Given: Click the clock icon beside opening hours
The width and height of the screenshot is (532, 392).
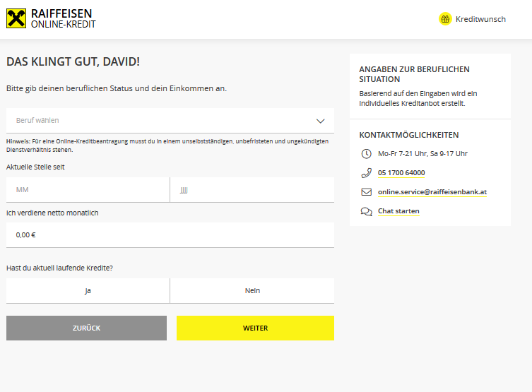Looking at the screenshot, I should [366, 153].
